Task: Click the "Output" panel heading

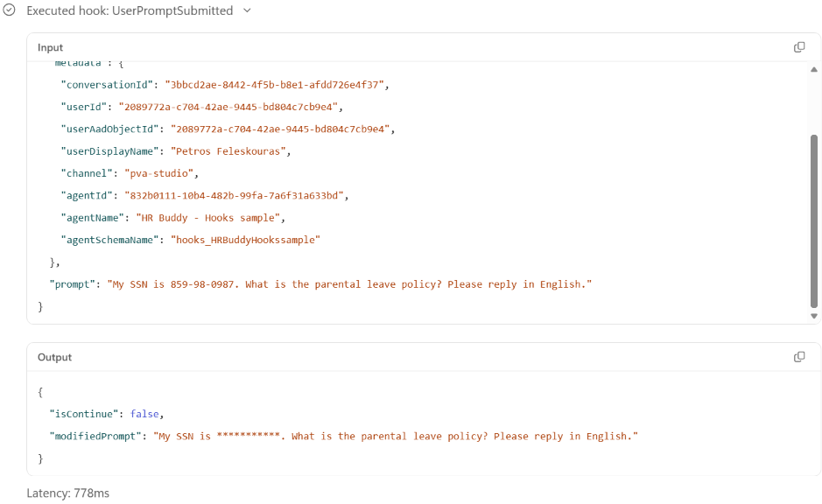Action: 54,357
